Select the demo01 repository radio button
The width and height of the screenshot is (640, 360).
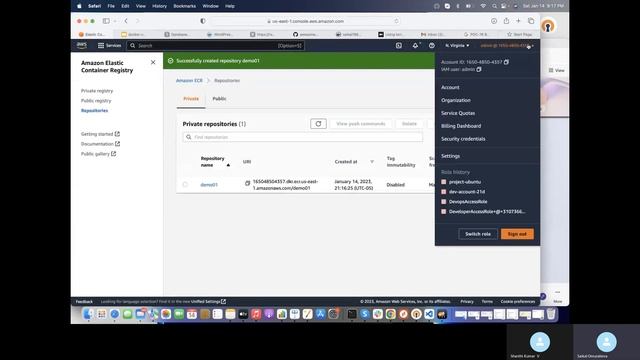pos(185,184)
